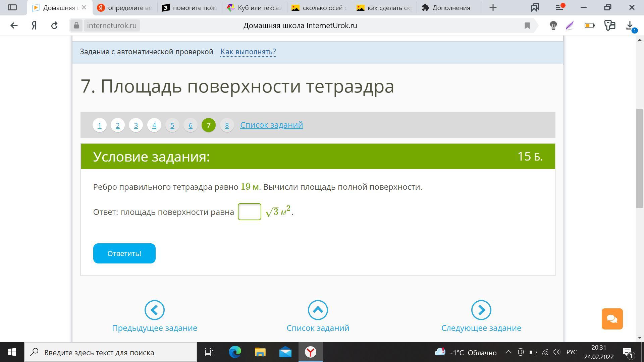Click the previous task arrow circle
644x362 pixels.
[x=154, y=310]
